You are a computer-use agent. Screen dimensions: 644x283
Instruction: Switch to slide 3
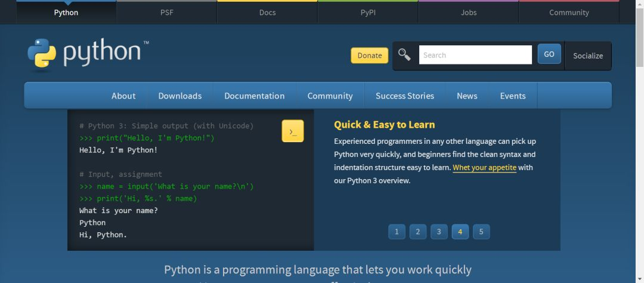click(439, 232)
